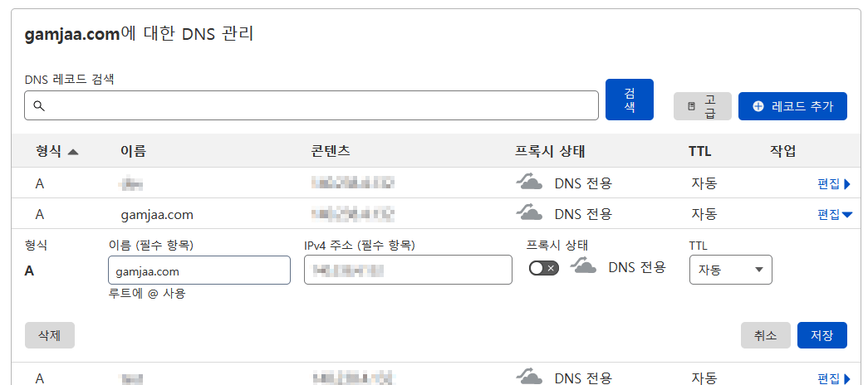868x385 pixels.
Task: Delete the record with 삭제 button
Action: coord(50,334)
